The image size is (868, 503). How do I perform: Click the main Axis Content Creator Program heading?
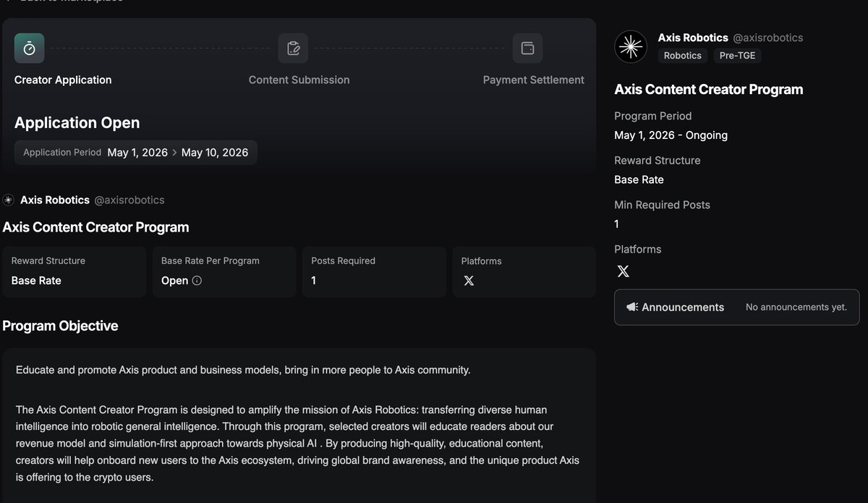[x=95, y=227]
